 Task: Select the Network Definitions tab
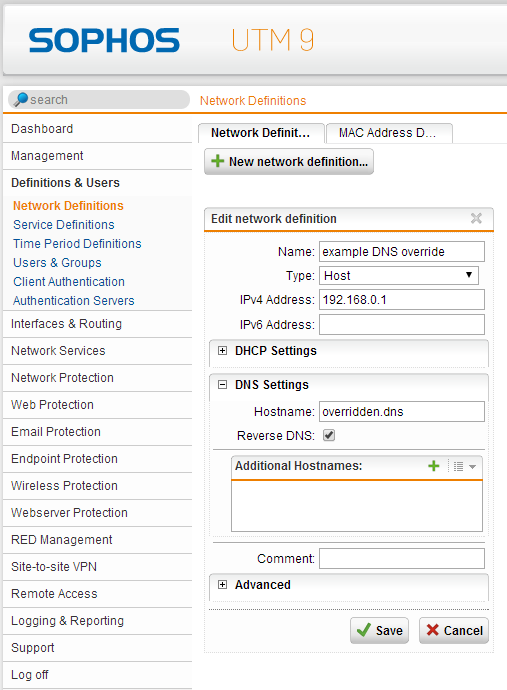coord(261,133)
